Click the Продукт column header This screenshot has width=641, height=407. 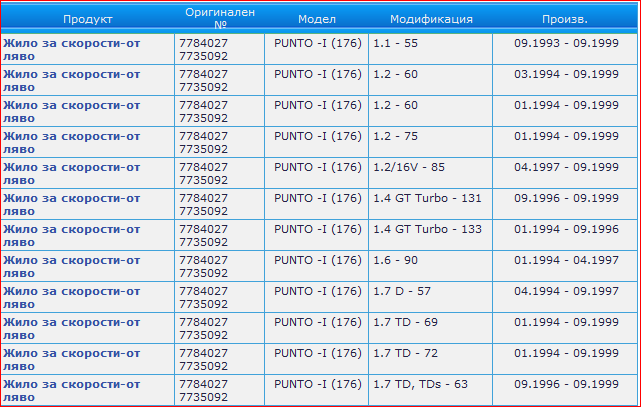pos(87,19)
